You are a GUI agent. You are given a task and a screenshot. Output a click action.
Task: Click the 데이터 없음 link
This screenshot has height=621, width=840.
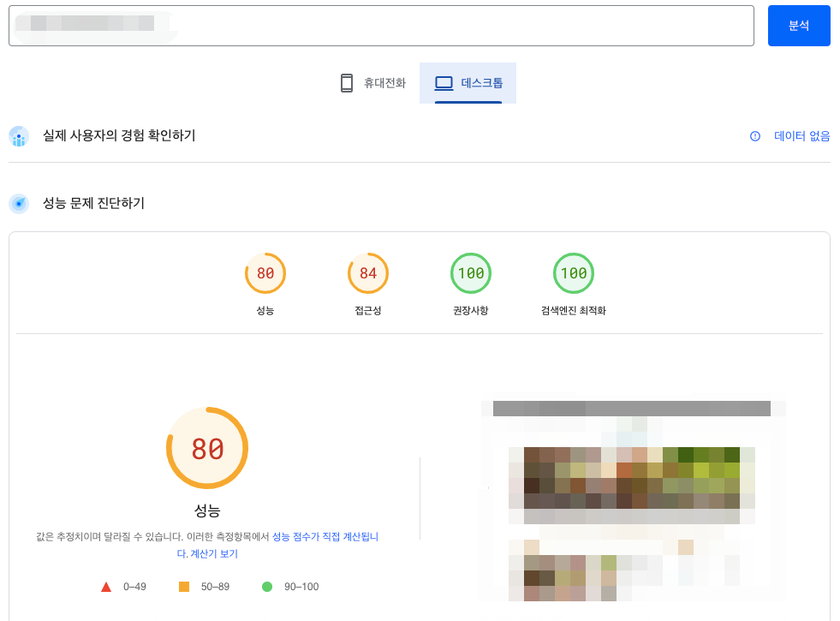pos(801,136)
